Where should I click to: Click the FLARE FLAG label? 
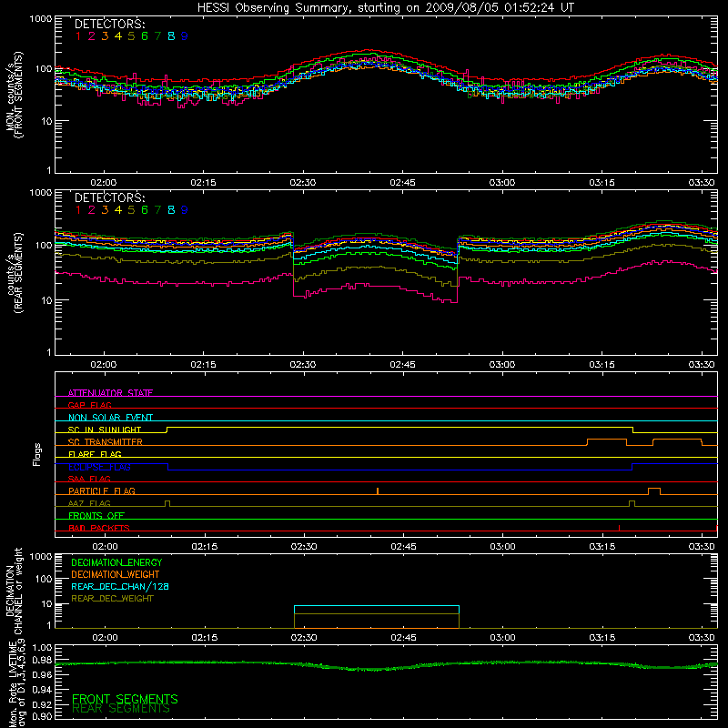(x=95, y=454)
